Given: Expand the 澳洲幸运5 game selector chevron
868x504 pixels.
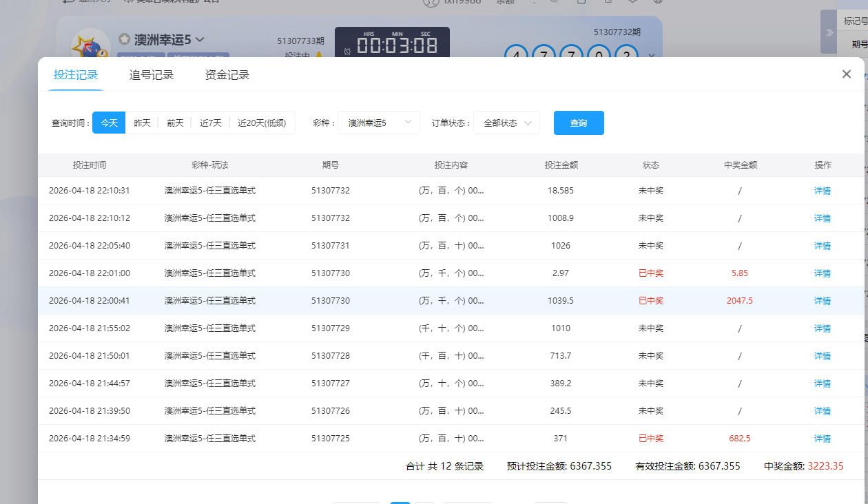Looking at the screenshot, I should point(200,40).
